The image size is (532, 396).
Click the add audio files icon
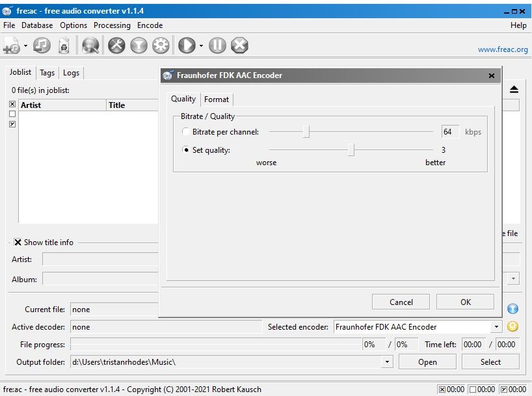(x=12, y=45)
